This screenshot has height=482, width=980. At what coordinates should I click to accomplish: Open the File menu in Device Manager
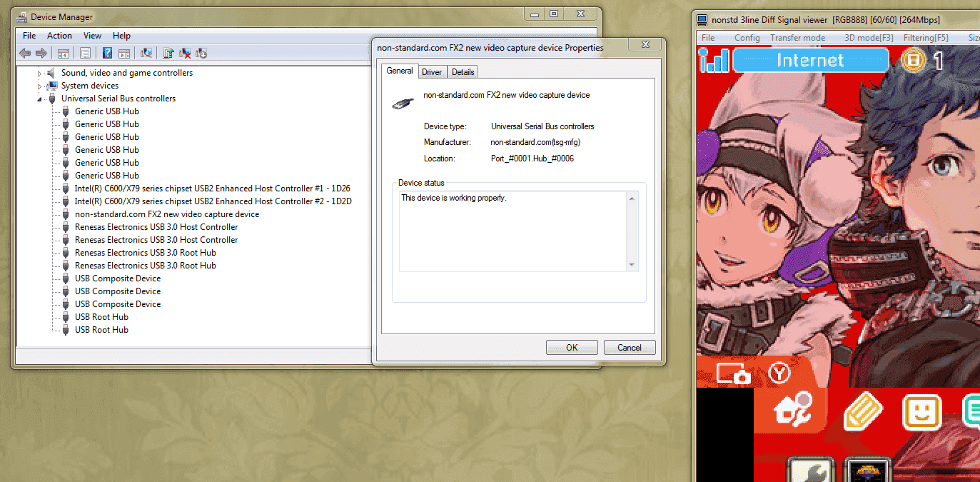29,36
